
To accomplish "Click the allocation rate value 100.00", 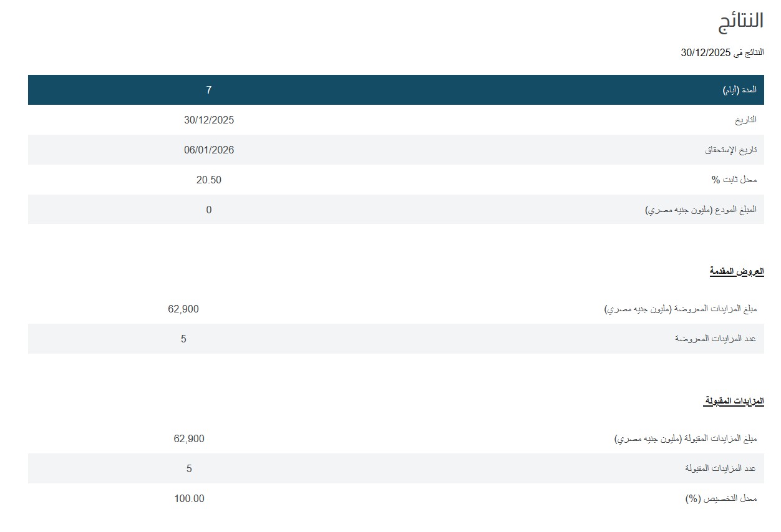I will tap(189, 498).
